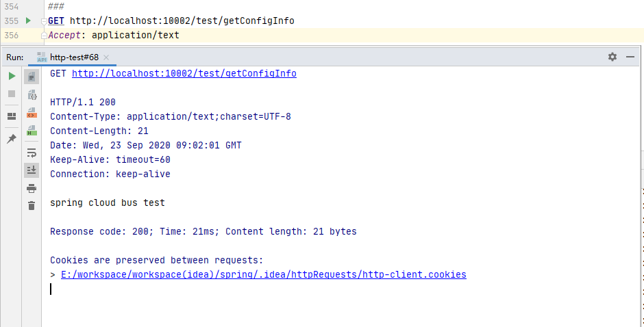Collapse the GET request fold marker
The height and width of the screenshot is (327, 644).
point(44,21)
